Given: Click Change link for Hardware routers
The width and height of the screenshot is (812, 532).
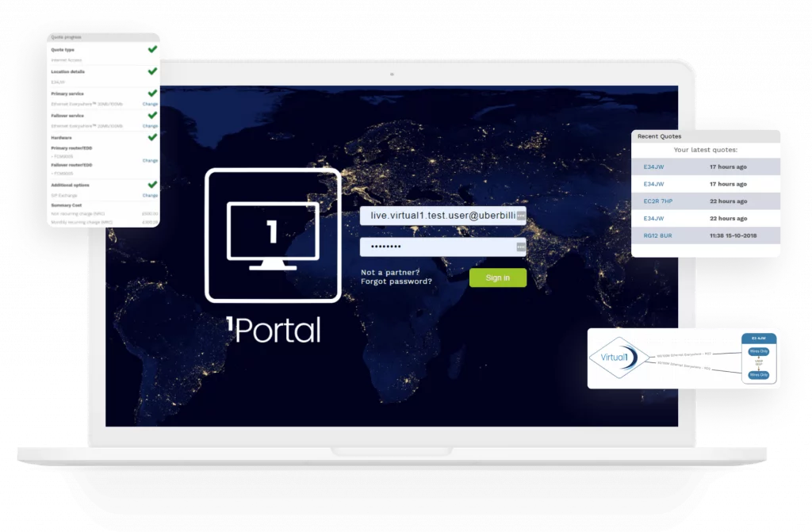Looking at the screenshot, I should (x=150, y=161).
